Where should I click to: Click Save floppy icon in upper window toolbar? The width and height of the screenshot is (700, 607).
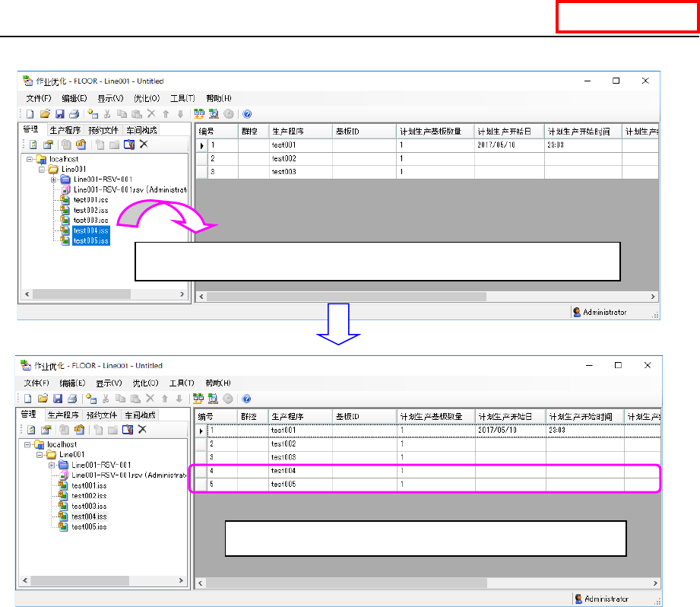60,114
